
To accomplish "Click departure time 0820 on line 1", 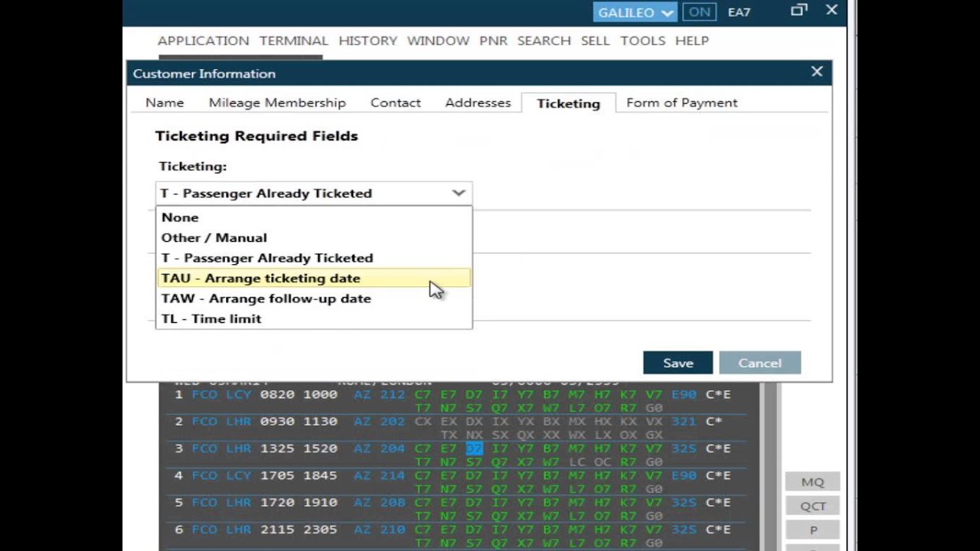I will click(276, 395).
